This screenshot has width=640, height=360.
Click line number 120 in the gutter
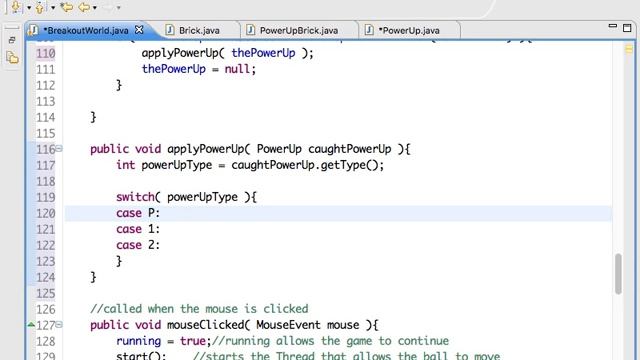pos(45,213)
